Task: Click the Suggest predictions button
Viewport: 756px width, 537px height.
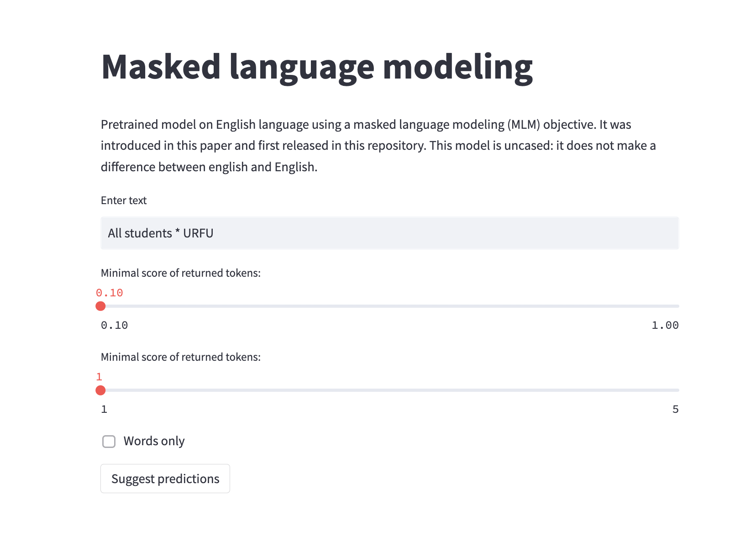Action: tap(165, 479)
